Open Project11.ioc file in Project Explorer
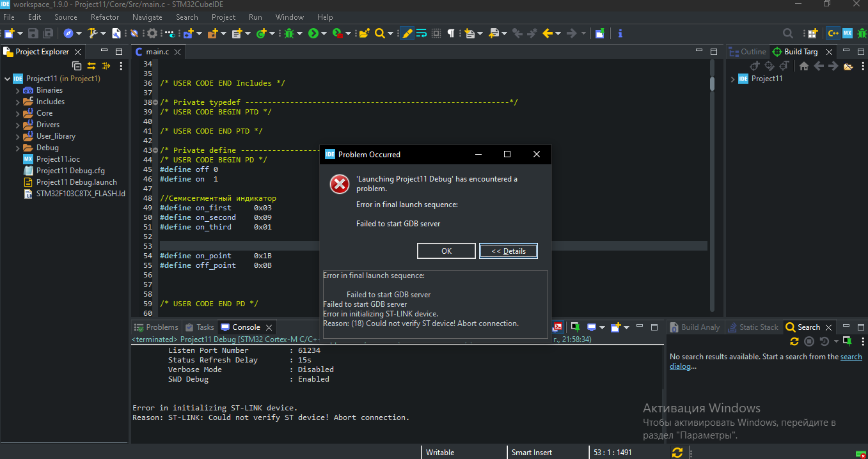 (x=58, y=159)
